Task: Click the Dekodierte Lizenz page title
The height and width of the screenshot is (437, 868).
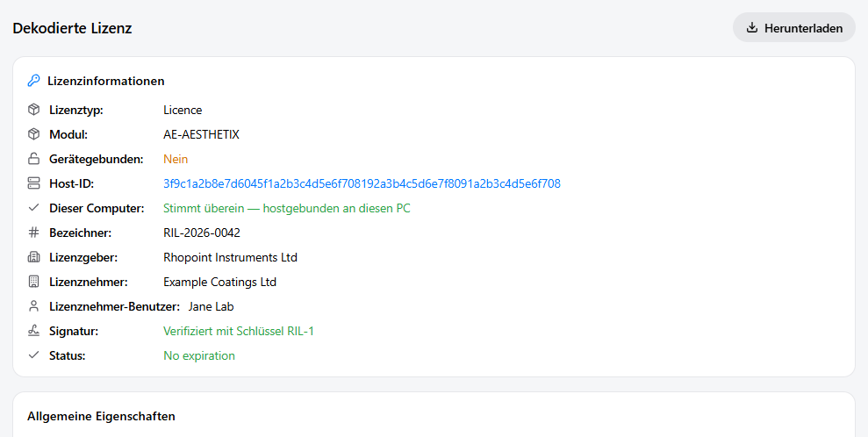Action: tap(73, 28)
